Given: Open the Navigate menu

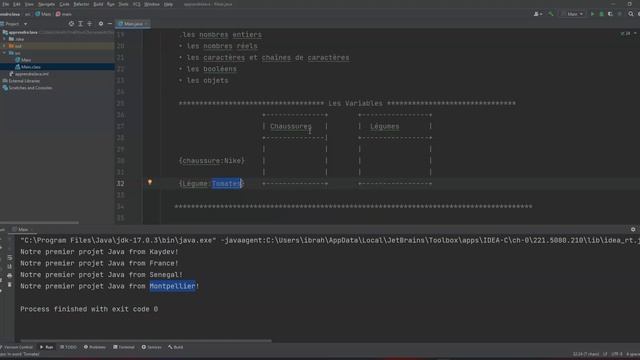Looking at the screenshot, I should 47,4.
